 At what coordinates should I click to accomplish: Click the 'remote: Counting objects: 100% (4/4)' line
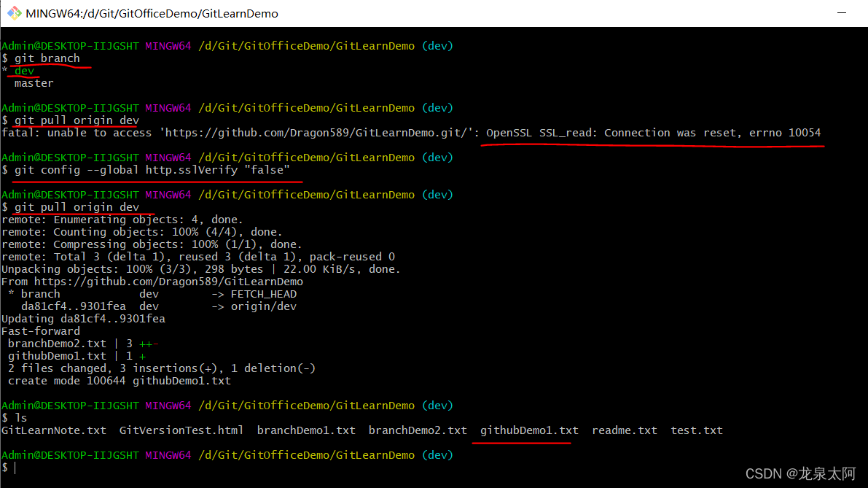point(141,232)
